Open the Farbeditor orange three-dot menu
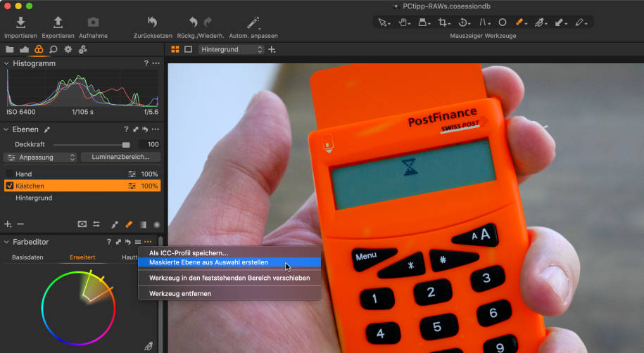 tap(148, 242)
